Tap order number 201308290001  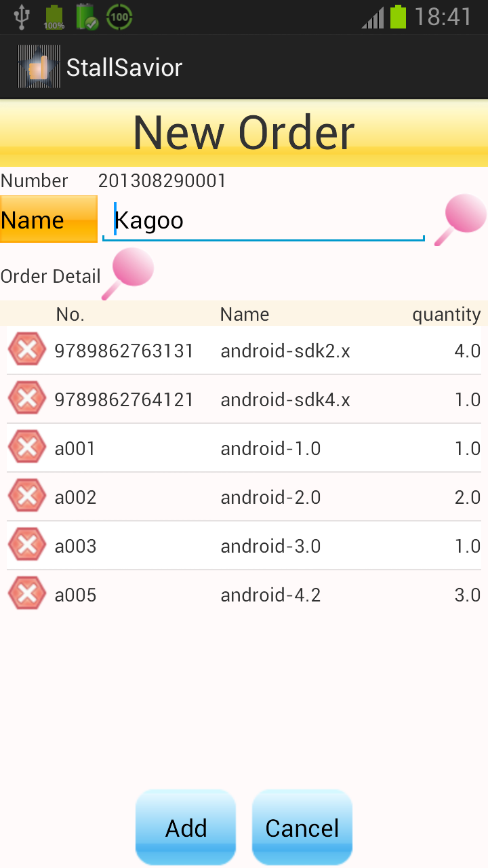click(x=162, y=180)
